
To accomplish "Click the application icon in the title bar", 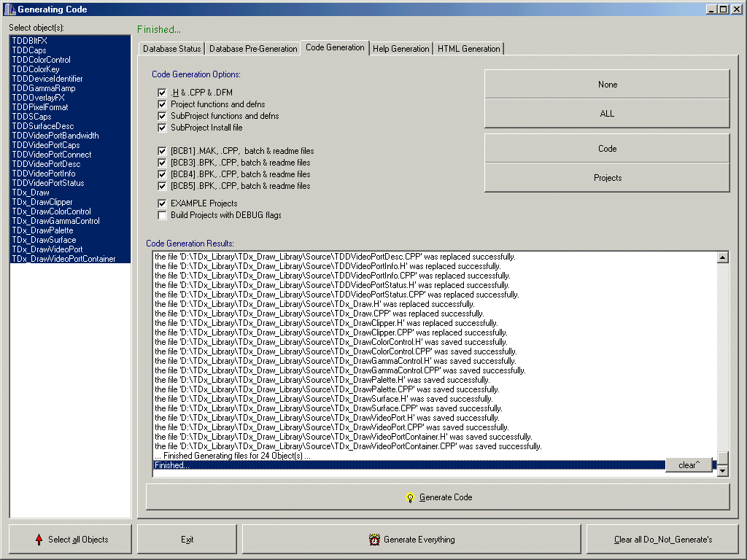I will [x=9, y=9].
